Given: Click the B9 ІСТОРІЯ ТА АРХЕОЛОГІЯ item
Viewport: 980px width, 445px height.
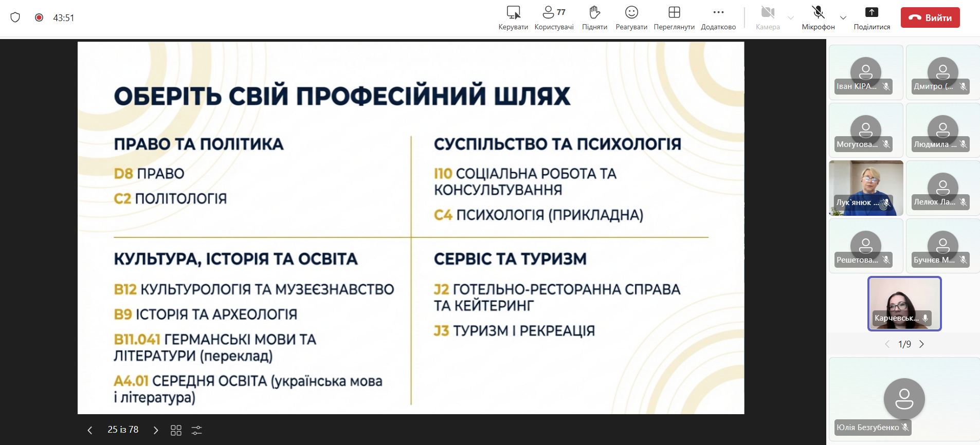Looking at the screenshot, I should 206,314.
